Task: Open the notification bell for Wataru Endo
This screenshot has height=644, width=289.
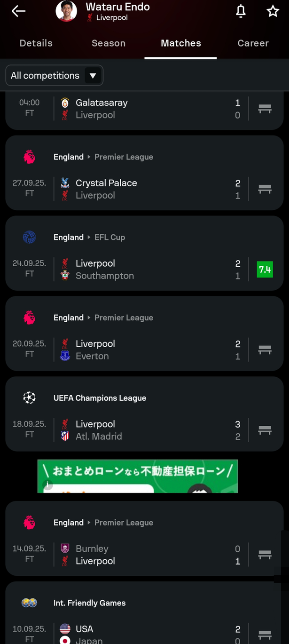Action: 241,11
